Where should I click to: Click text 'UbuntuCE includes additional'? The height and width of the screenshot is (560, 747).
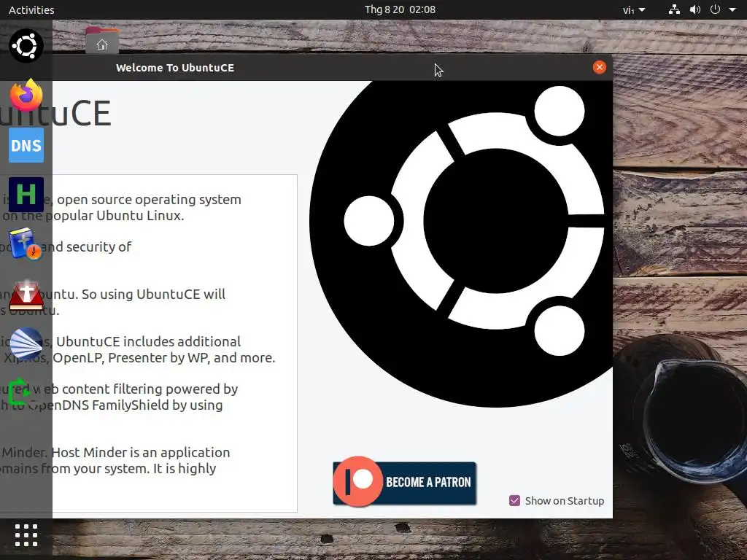[148, 342]
